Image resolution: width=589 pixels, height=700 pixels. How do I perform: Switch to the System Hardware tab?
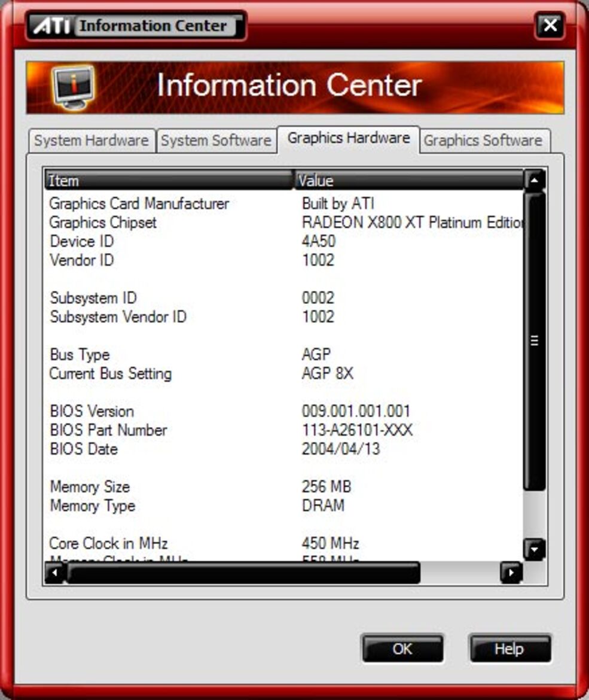click(91, 141)
